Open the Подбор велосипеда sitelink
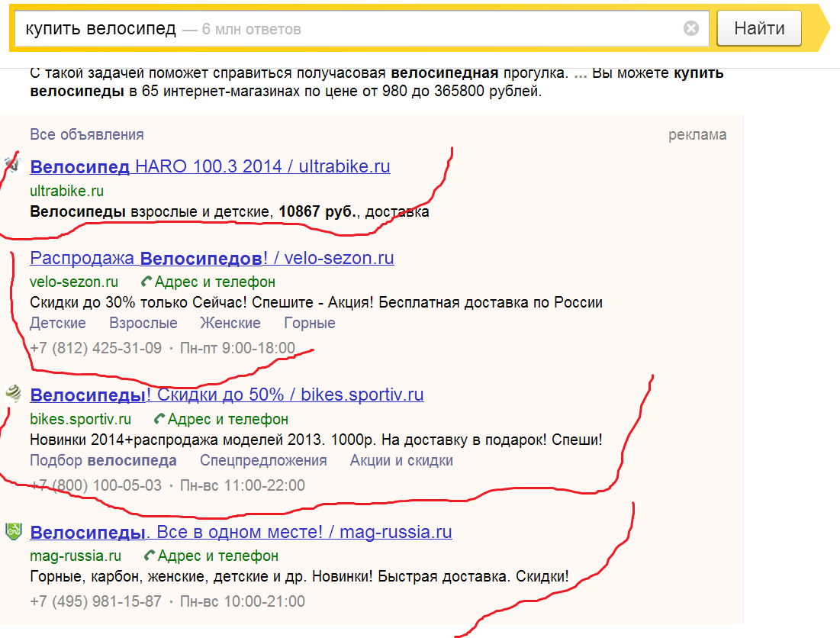 tap(104, 461)
